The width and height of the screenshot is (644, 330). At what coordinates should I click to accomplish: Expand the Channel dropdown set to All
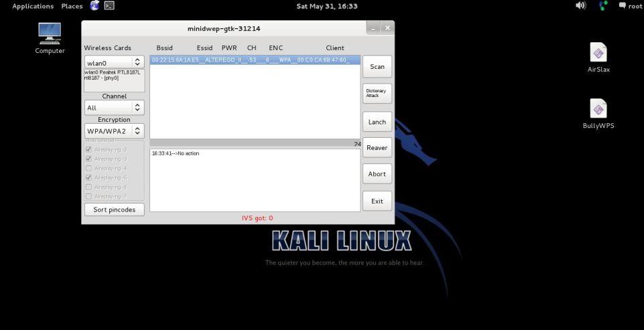pyautogui.click(x=114, y=108)
